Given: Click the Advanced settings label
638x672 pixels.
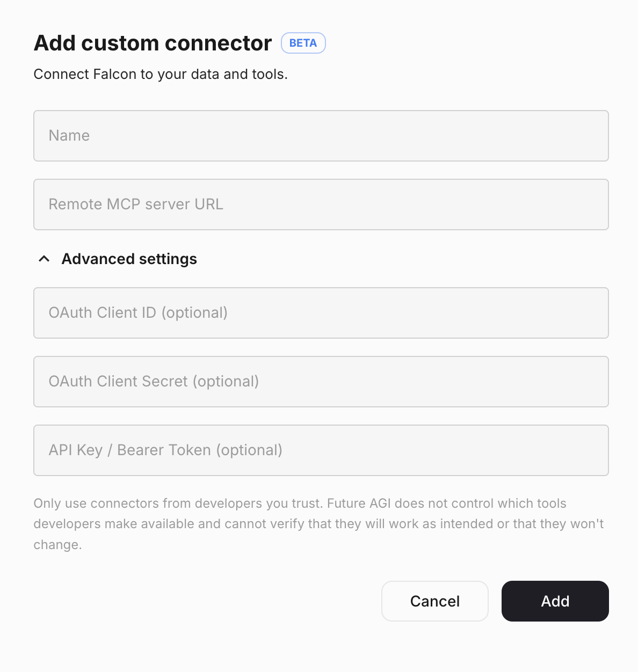Looking at the screenshot, I should 129,259.
